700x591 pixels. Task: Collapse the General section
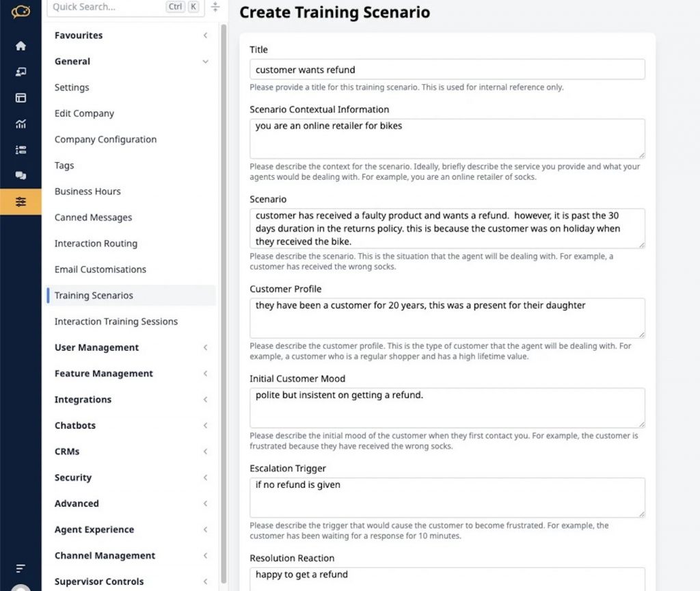pyautogui.click(x=204, y=61)
